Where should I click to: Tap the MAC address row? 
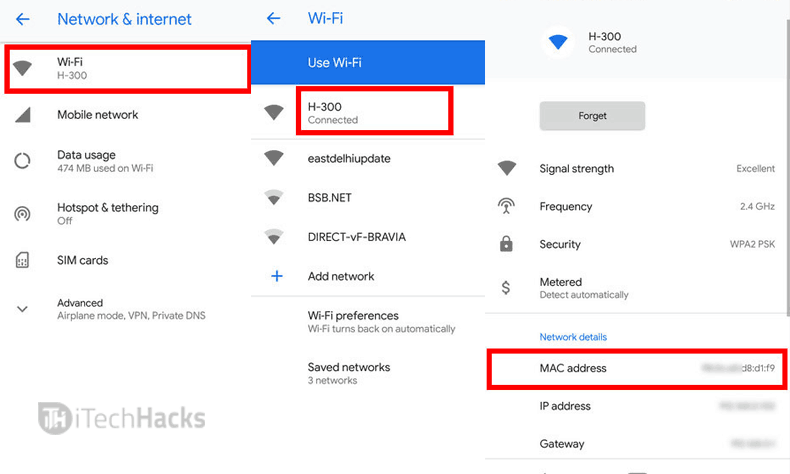pos(636,369)
